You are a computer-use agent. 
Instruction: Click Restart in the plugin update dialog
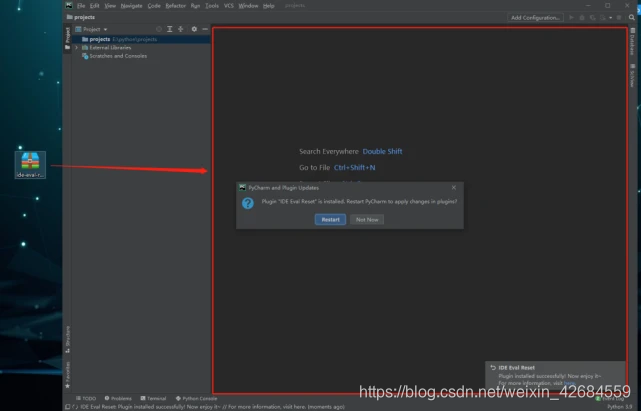click(x=330, y=220)
